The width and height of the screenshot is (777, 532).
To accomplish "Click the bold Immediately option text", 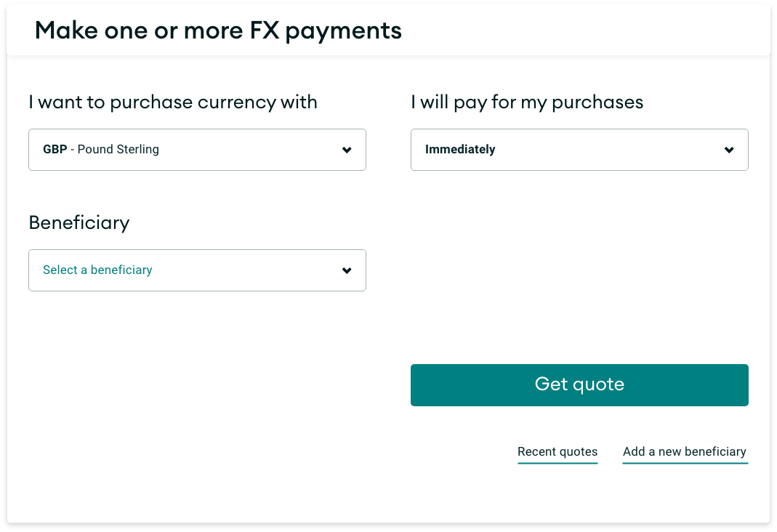I will click(x=460, y=149).
